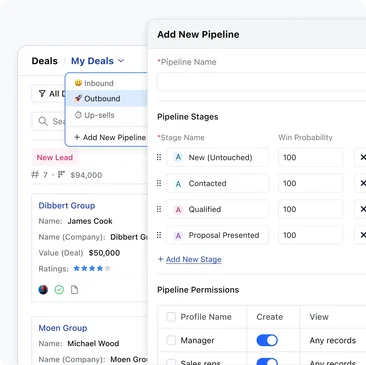Click the Win Probability column label
This screenshot has width=366, height=365.
tap(305, 137)
